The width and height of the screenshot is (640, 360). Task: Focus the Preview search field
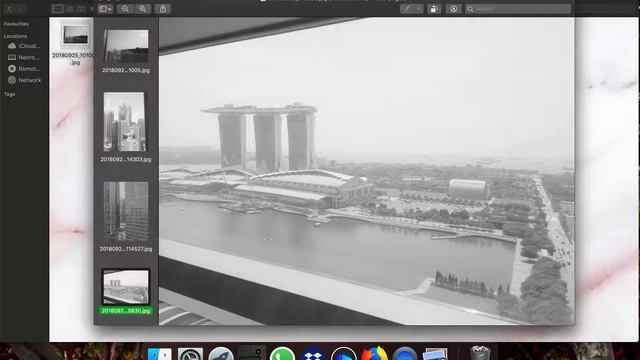518,9
